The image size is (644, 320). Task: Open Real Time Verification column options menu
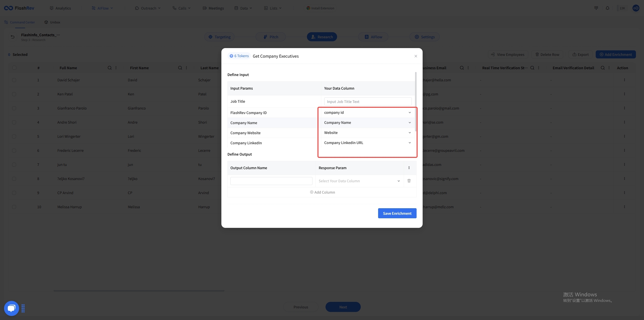pyautogui.click(x=539, y=68)
